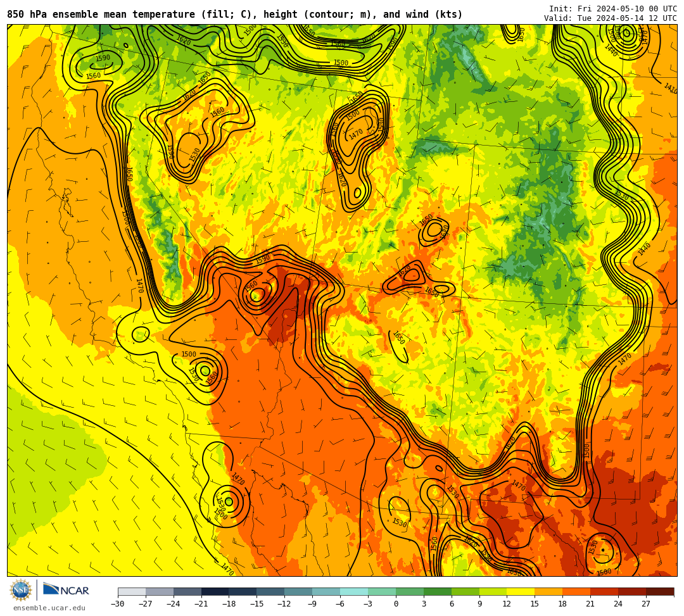
Task: Pick the green 6 to 9 colorbar swatch
Action: [x=465, y=591]
